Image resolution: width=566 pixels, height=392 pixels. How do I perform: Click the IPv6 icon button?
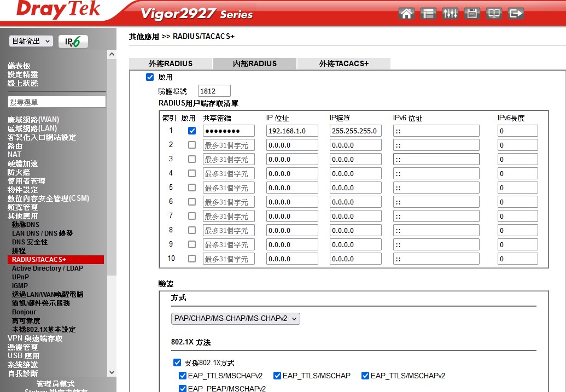(x=73, y=42)
